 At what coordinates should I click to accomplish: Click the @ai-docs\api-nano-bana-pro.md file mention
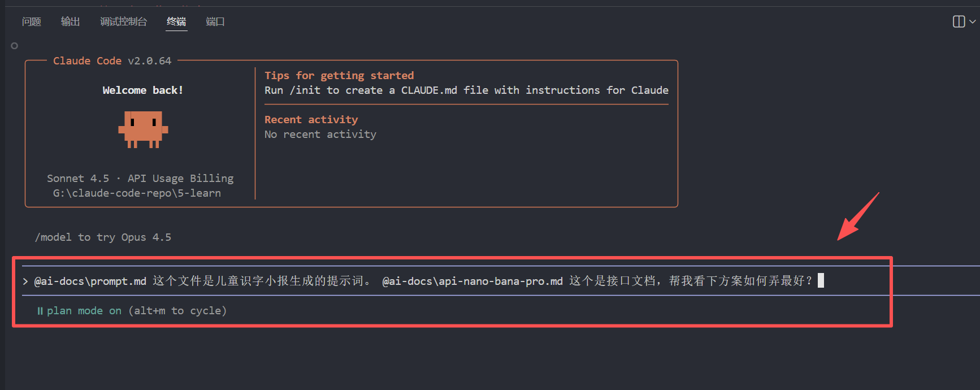[x=472, y=281]
